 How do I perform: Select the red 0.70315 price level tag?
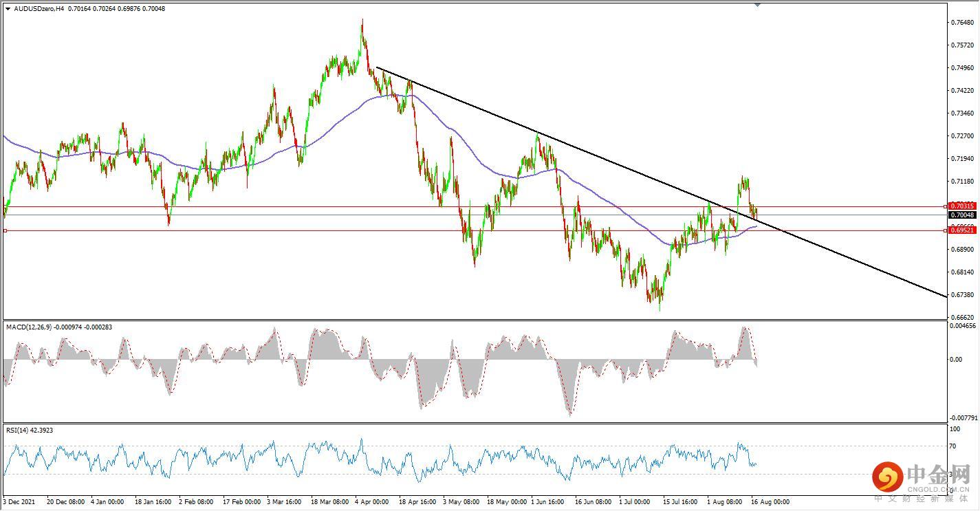pos(961,206)
